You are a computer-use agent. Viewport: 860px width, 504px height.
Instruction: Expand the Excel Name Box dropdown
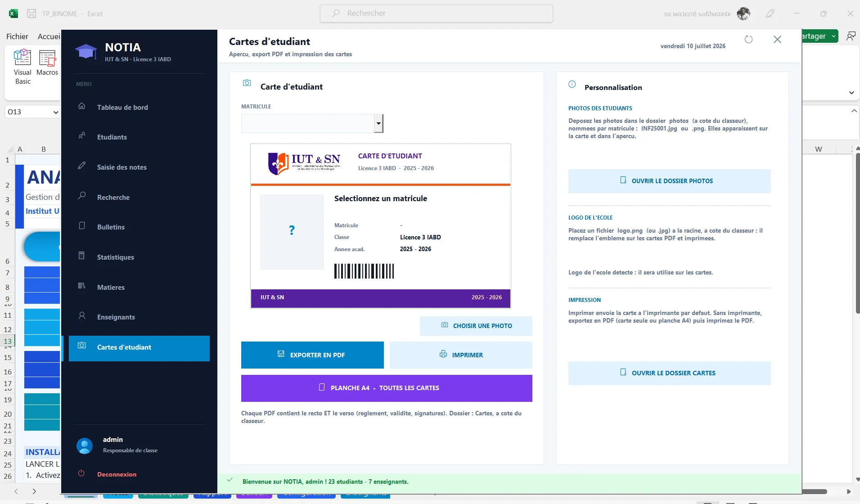pos(56,112)
